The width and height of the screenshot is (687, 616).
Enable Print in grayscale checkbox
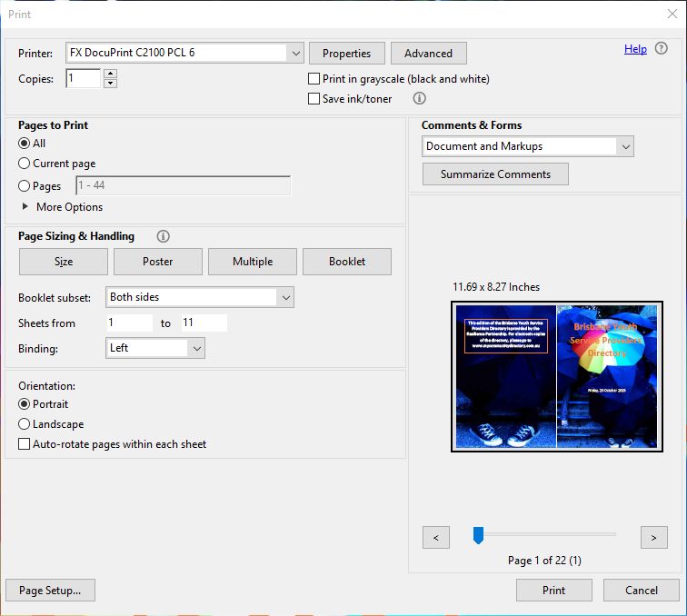click(314, 79)
